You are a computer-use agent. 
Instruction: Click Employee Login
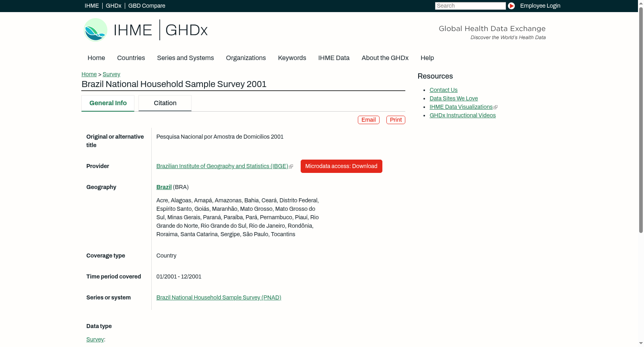click(x=540, y=6)
